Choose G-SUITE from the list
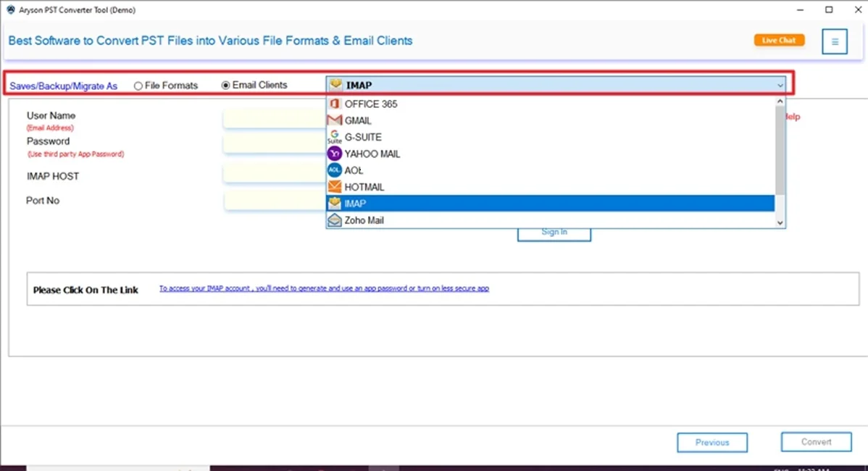 [550, 137]
